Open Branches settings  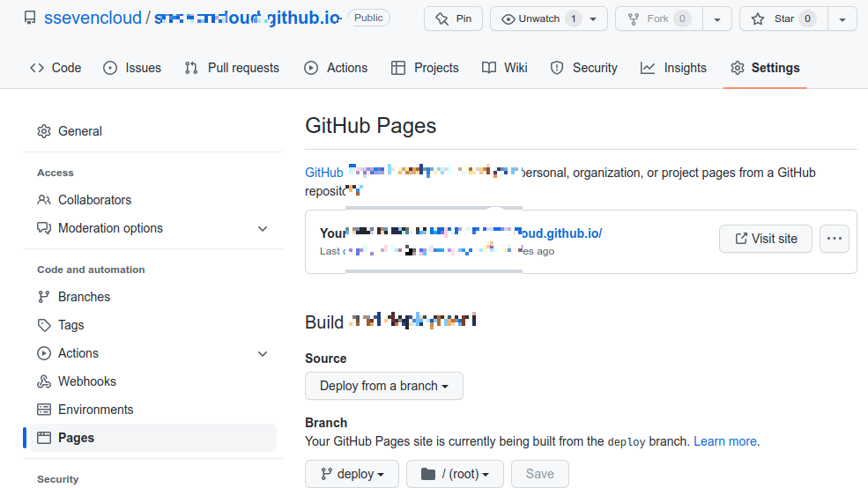point(153,297)
